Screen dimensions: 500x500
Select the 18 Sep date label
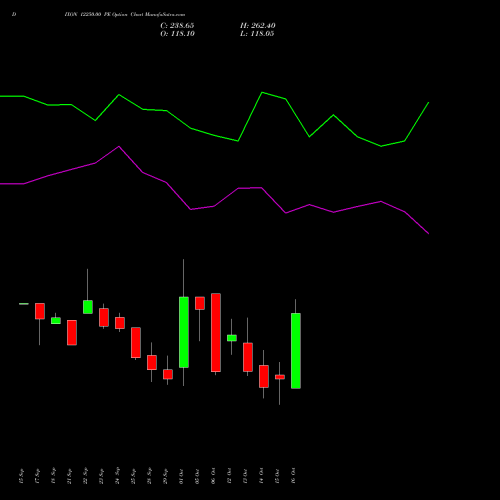[53, 476]
